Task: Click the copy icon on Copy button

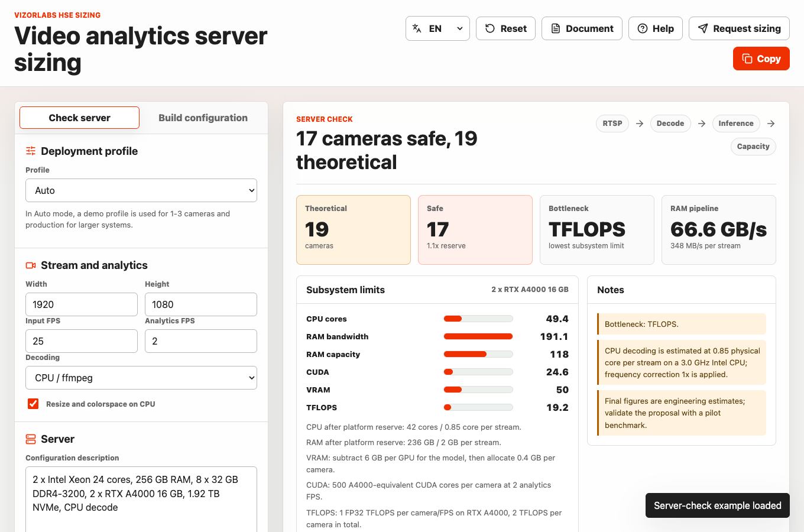Action: 747,59
